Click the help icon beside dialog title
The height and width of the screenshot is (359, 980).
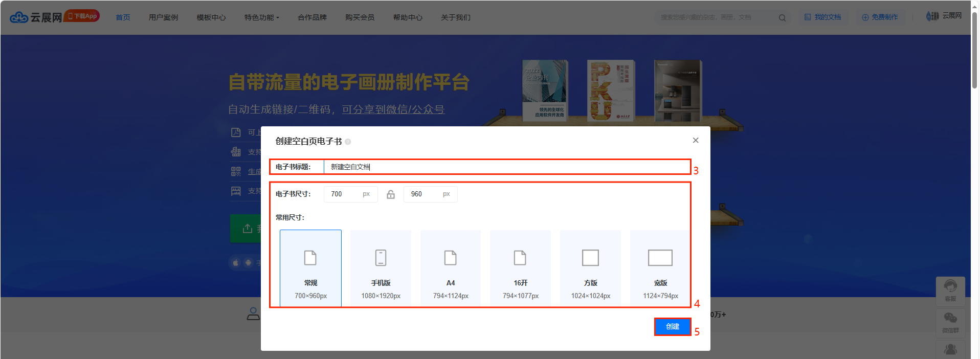pyautogui.click(x=348, y=142)
